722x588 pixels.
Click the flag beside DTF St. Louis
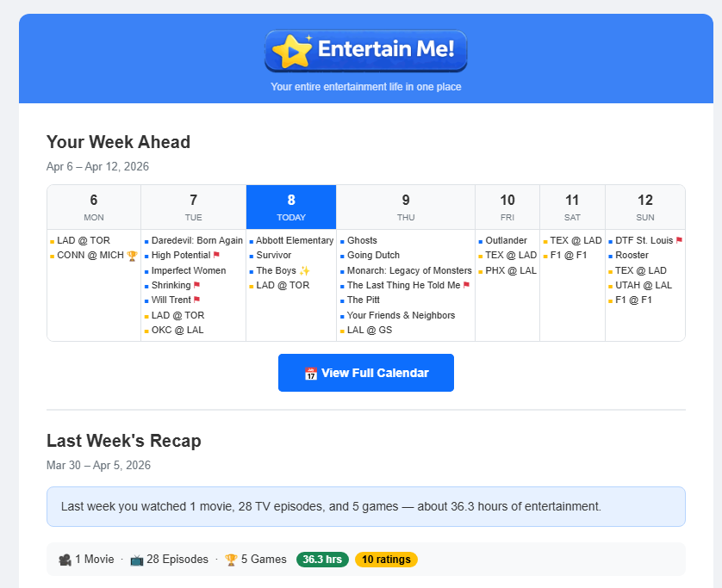tap(678, 240)
